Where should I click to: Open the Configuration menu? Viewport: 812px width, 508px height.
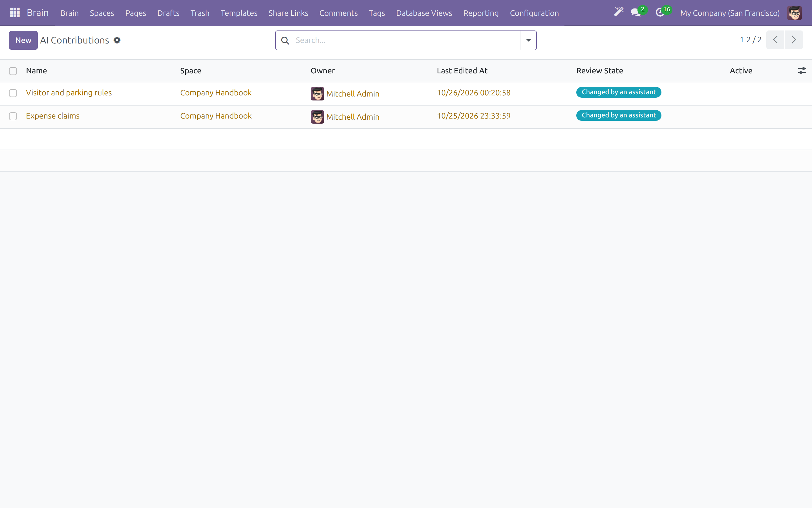[x=534, y=13]
